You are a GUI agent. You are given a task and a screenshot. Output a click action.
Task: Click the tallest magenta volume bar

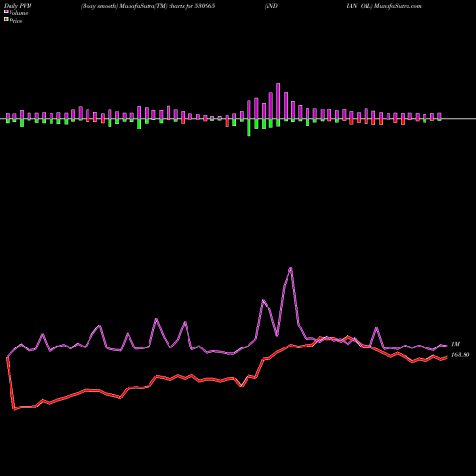click(x=278, y=101)
